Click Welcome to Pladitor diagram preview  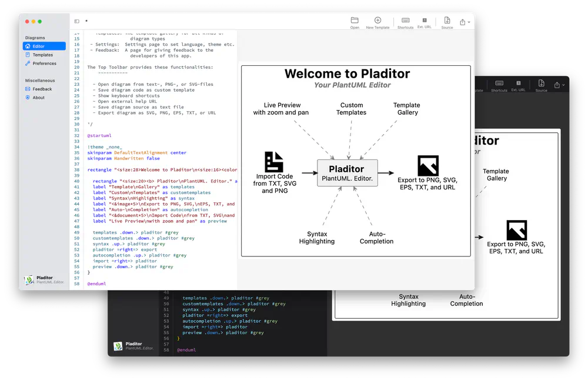[x=356, y=161]
